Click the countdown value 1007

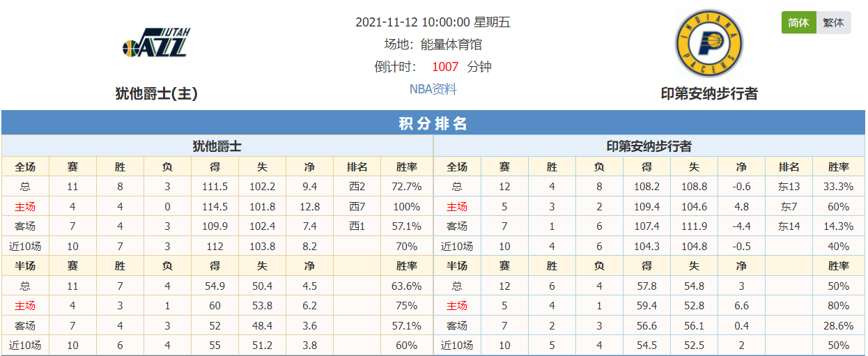point(445,67)
